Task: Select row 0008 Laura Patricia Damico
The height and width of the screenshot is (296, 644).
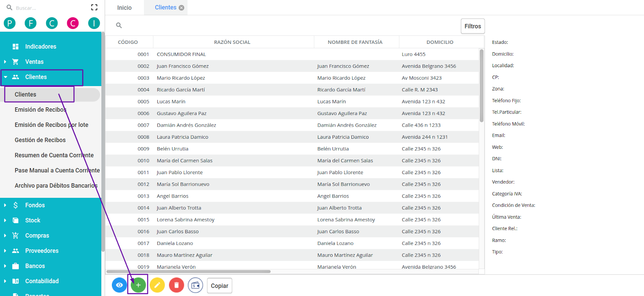Action: click(x=292, y=137)
